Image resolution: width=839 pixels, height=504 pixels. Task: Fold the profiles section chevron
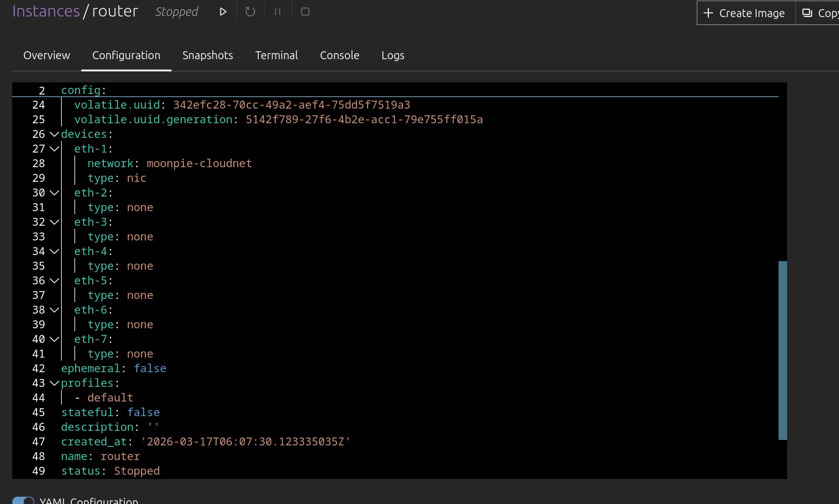[x=54, y=383]
